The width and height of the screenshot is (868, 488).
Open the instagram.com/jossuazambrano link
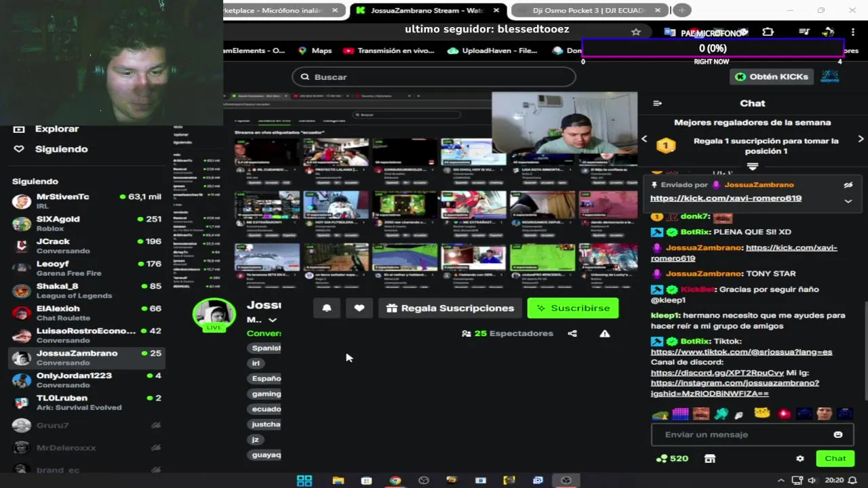(735, 388)
